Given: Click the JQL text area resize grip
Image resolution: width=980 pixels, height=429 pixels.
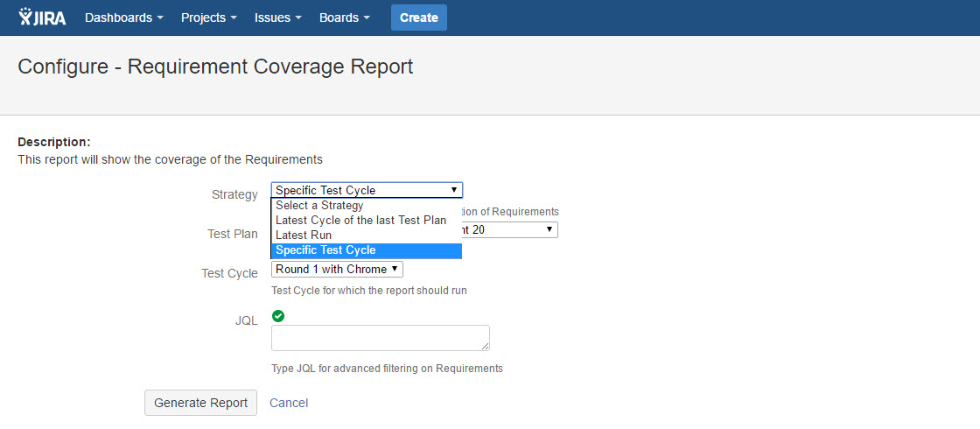Looking at the screenshot, I should coord(485,347).
